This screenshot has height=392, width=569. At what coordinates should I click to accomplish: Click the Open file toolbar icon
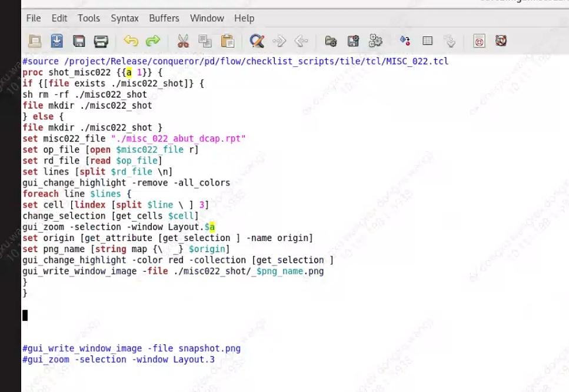[35, 41]
